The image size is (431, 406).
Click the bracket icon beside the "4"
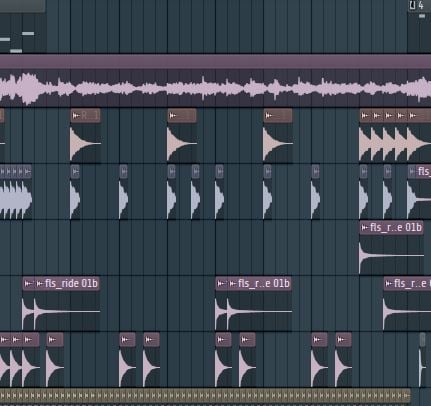pos(413,5)
